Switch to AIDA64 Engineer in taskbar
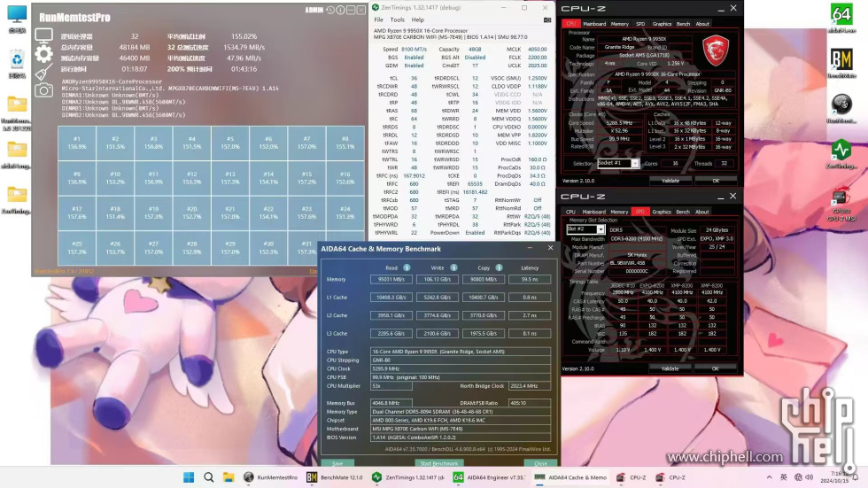The image size is (868, 488). (489, 477)
